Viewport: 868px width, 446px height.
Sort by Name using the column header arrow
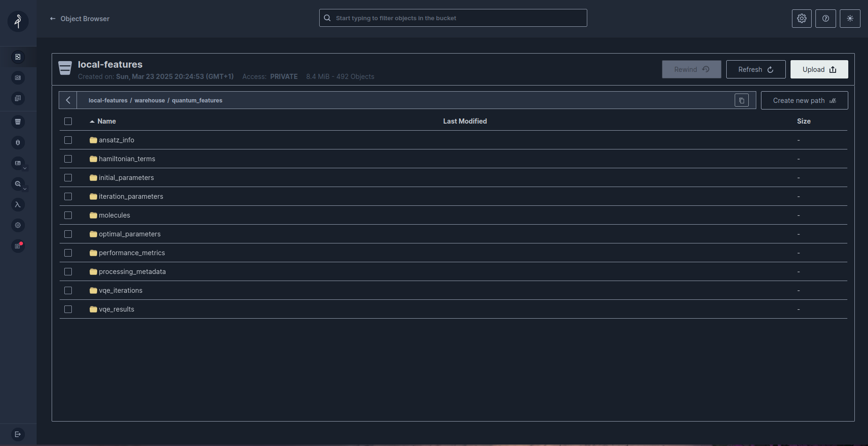pos(92,121)
